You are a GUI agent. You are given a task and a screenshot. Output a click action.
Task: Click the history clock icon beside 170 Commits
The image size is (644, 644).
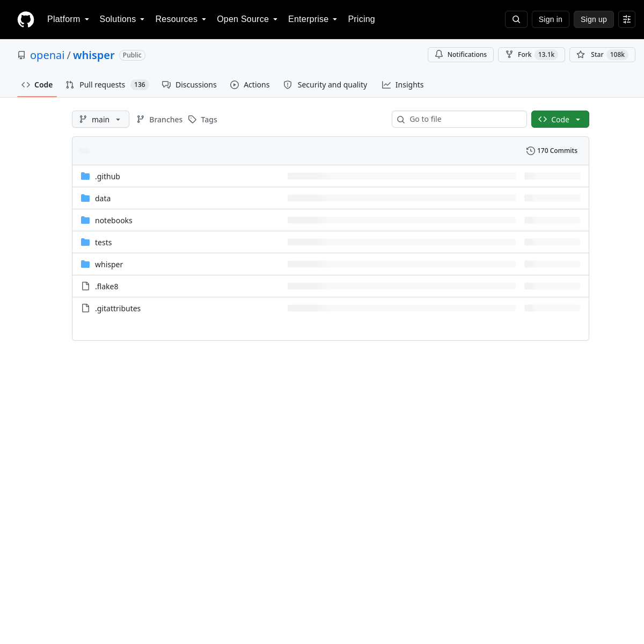[x=531, y=151]
